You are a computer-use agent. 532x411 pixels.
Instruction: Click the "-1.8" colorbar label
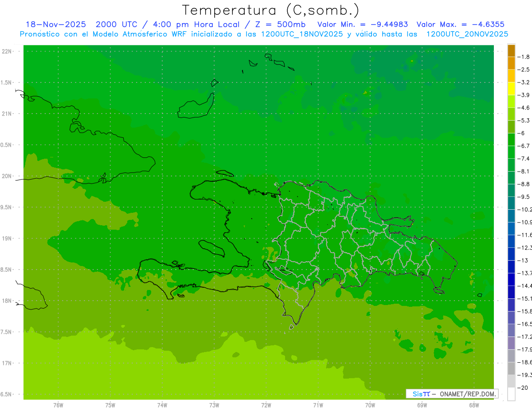[524, 57]
